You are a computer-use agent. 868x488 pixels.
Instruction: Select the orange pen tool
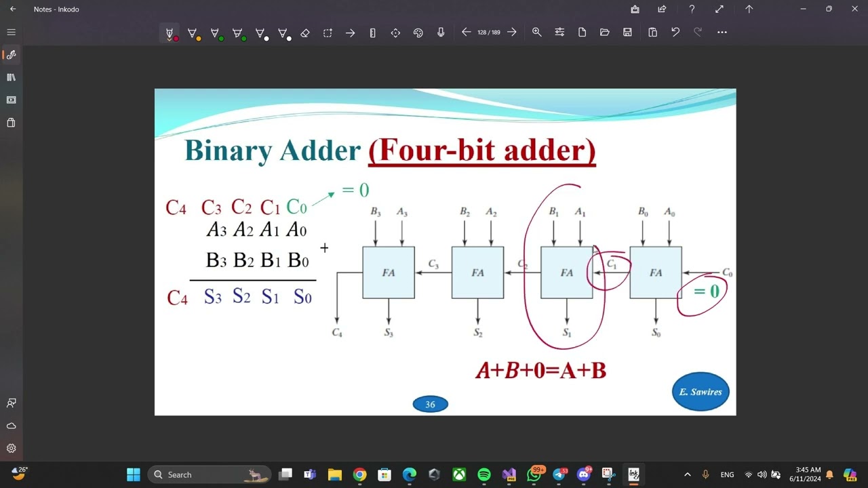pyautogui.click(x=193, y=33)
